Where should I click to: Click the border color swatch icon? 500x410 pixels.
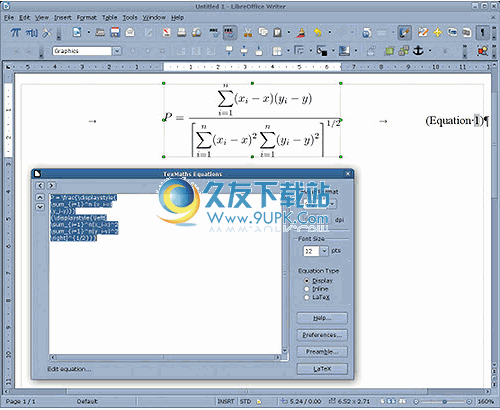pos(322,51)
